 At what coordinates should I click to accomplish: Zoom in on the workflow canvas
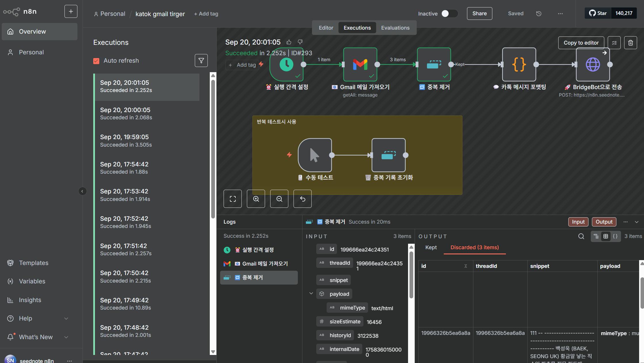point(256,199)
